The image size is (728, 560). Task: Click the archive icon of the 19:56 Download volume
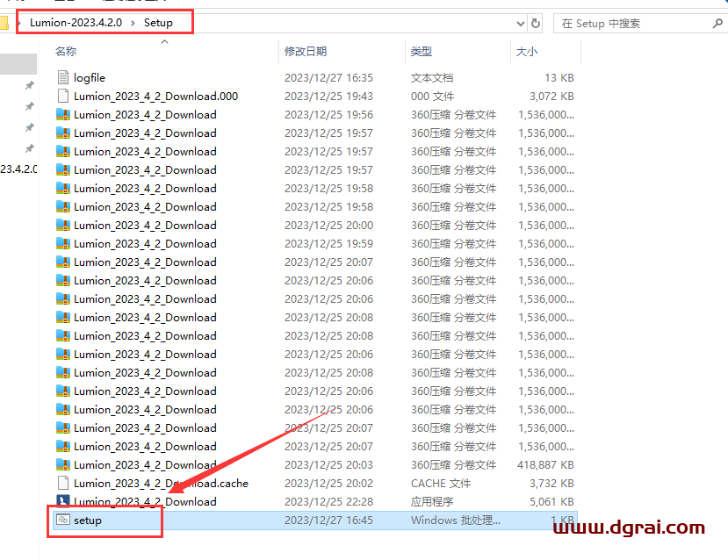point(63,115)
